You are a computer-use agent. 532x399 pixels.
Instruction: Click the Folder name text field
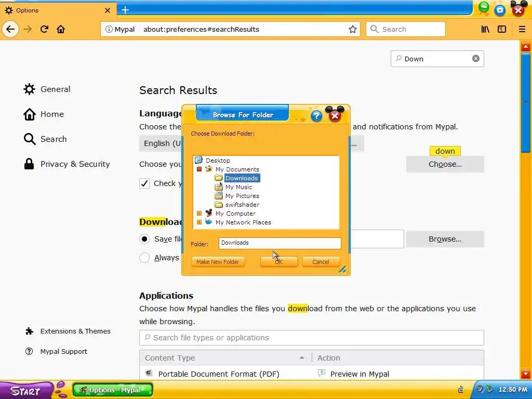coord(280,243)
